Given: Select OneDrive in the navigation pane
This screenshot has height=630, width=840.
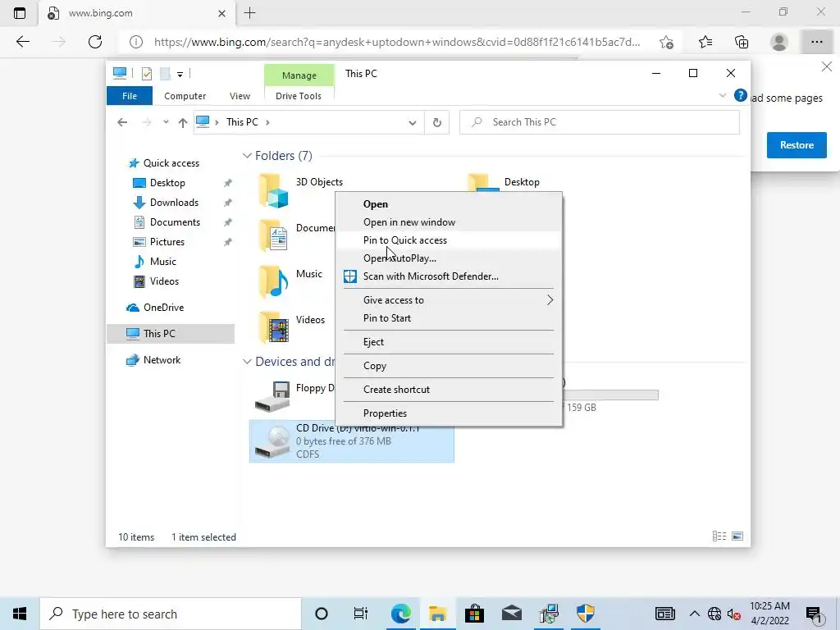Looking at the screenshot, I should (163, 308).
